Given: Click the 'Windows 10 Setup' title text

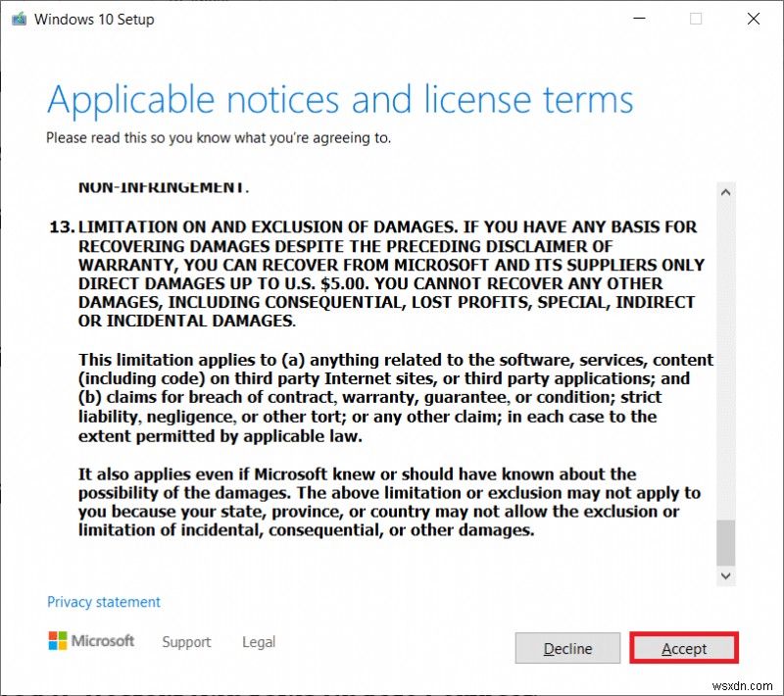Looking at the screenshot, I should [94, 20].
